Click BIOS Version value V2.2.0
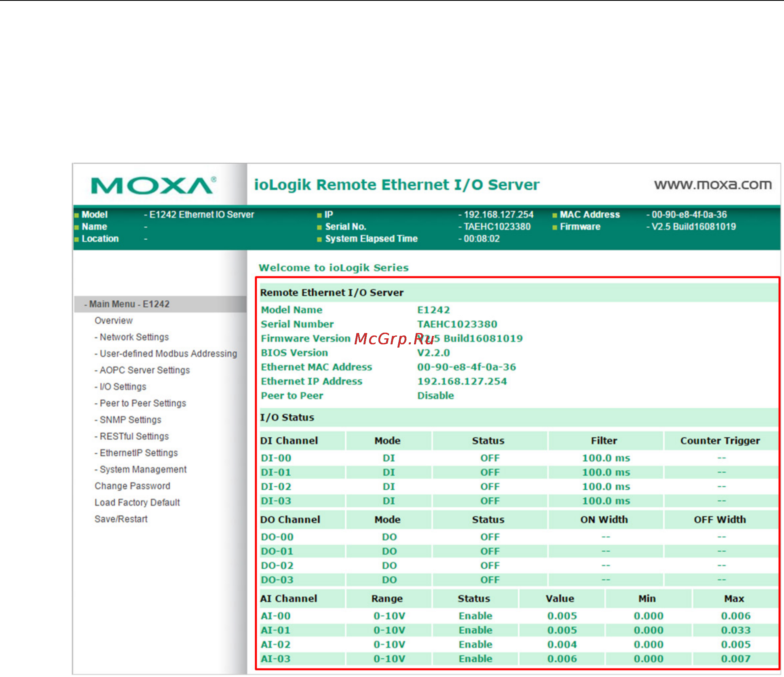 pos(433,353)
